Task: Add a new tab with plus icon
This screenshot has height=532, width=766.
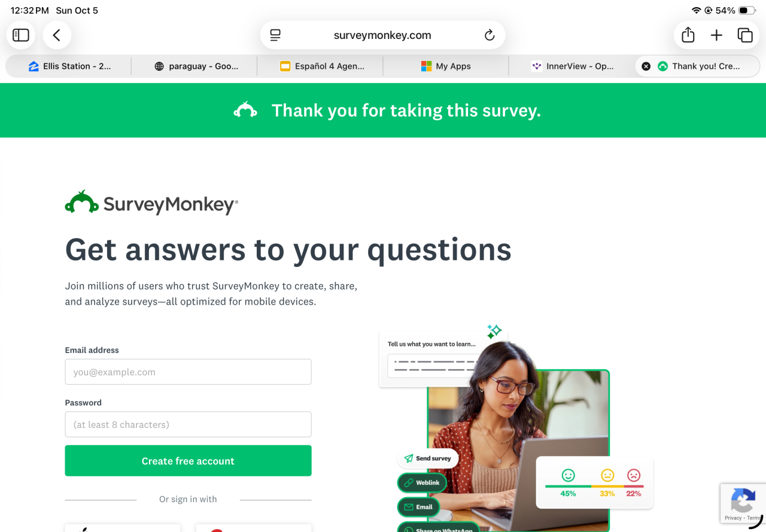Action: [716, 35]
